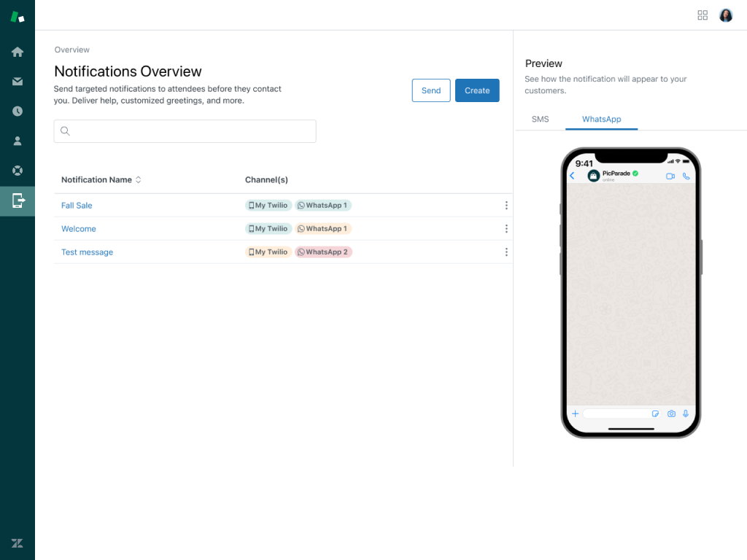
Task: Click inside the notifications search field
Action: [185, 131]
